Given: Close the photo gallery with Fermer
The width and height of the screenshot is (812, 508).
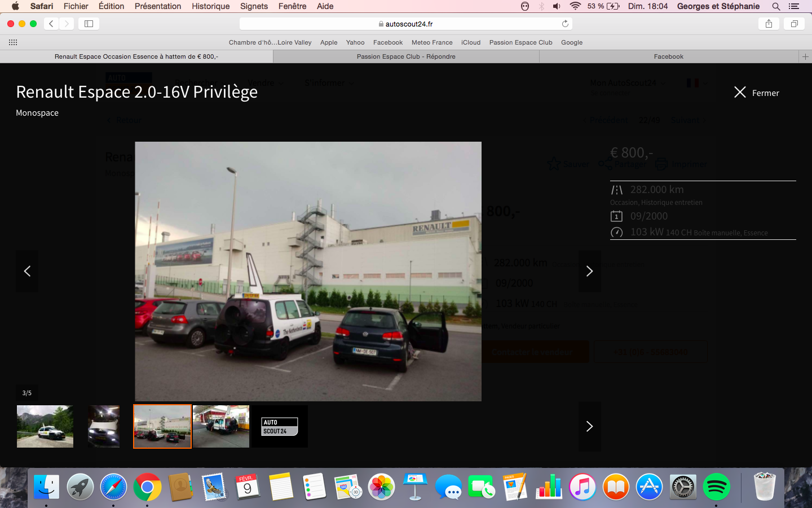Looking at the screenshot, I should 756,93.
